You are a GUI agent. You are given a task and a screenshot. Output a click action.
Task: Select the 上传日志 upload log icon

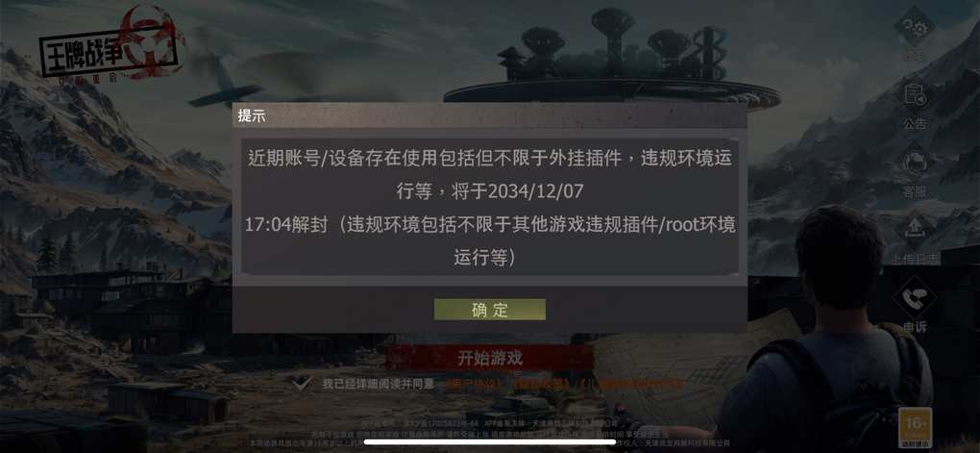[915, 229]
